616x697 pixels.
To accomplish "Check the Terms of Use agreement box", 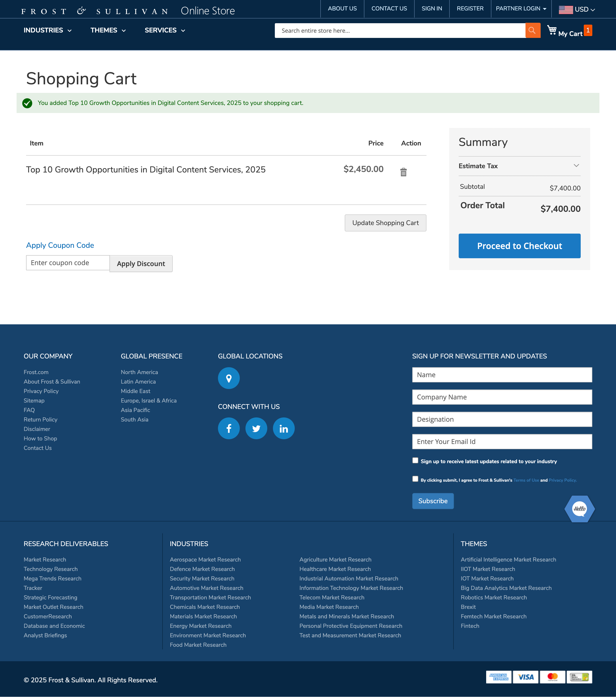I will [x=415, y=478].
